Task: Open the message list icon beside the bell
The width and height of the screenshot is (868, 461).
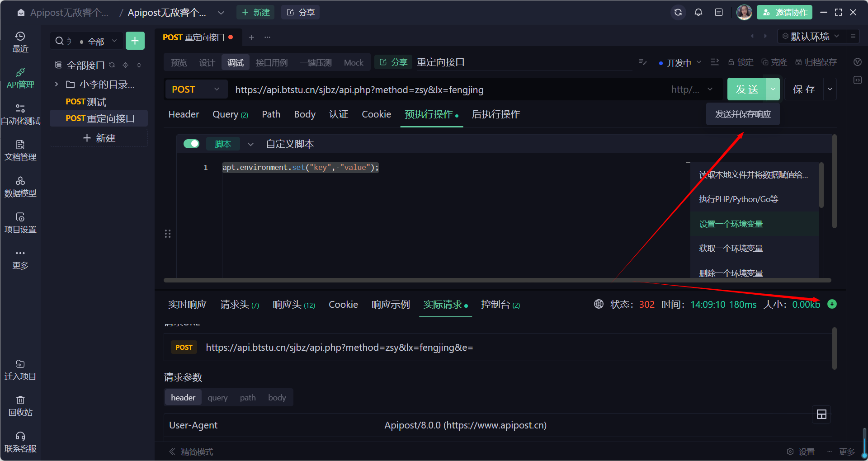Action: point(719,12)
